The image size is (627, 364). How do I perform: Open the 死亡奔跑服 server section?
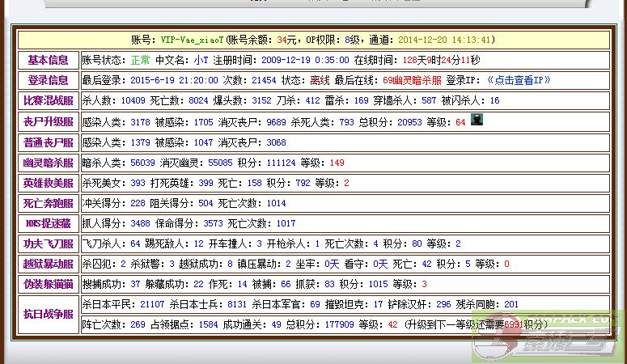(x=49, y=203)
